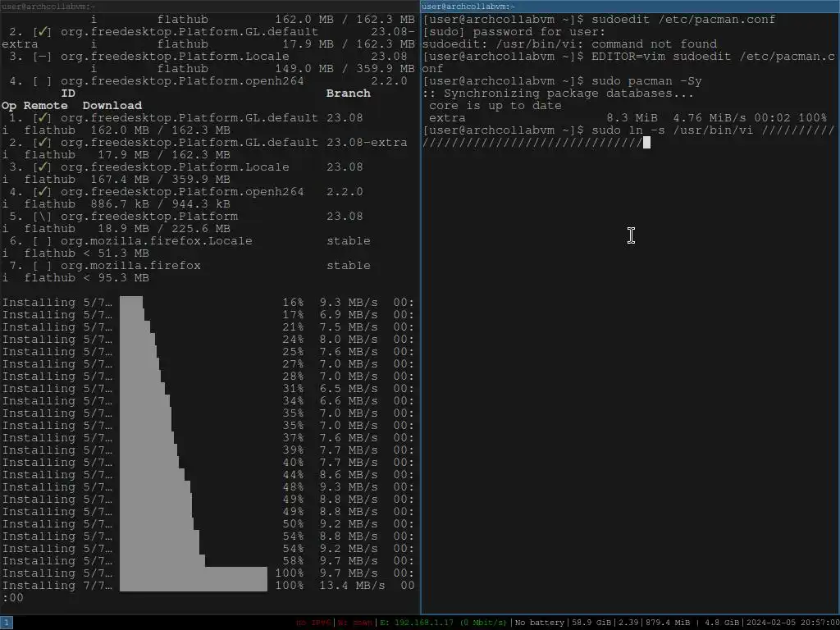Click the 'Installing 5/7' 24% line
840x630 pixels.
click(x=208, y=340)
